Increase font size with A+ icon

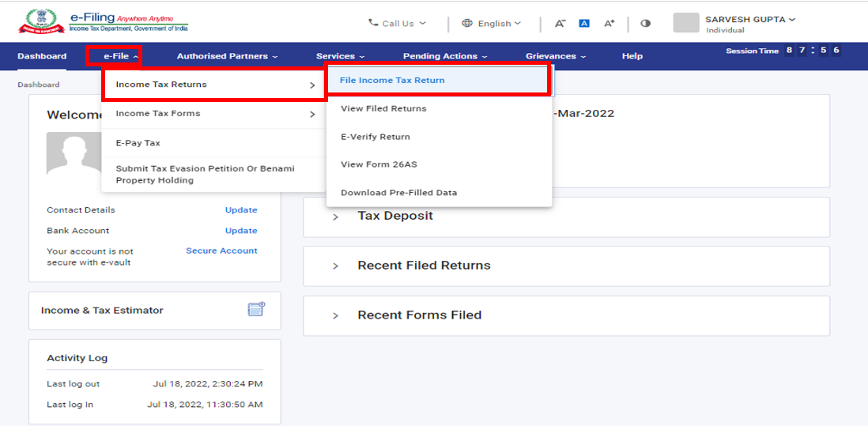click(609, 23)
